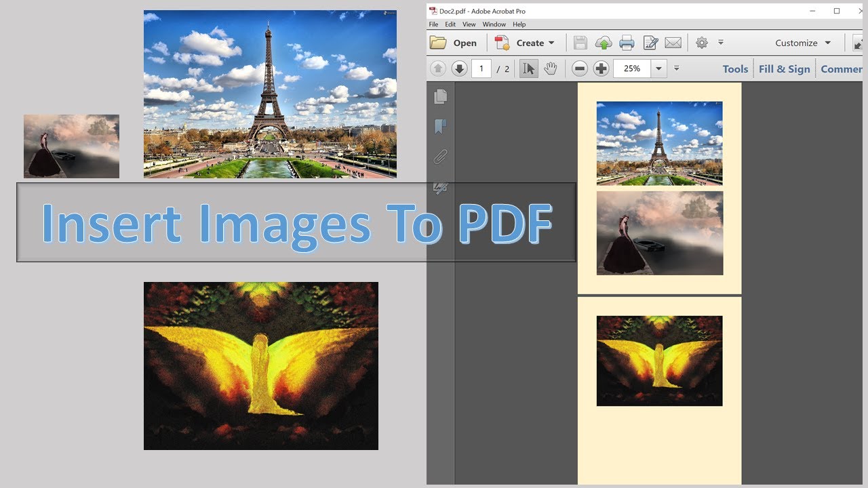Viewport: 868px width, 488px height.
Task: Open the Help menu
Action: pos(519,24)
